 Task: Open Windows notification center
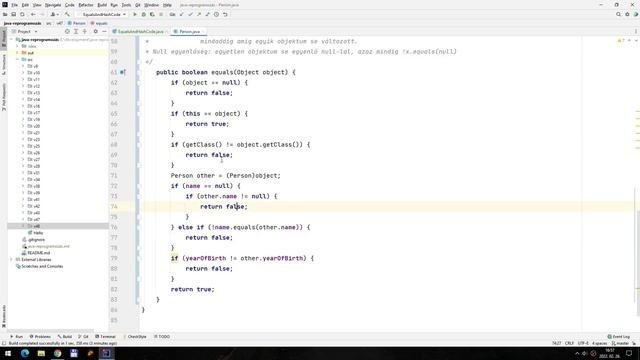coord(629,353)
